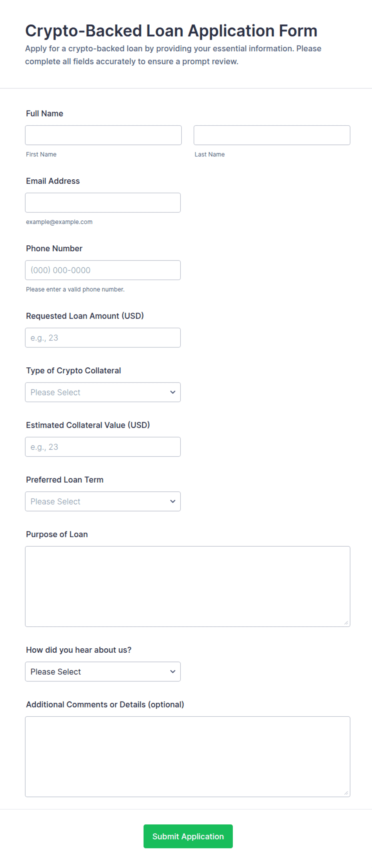This screenshot has height=868, width=372.
Task: Submit the application with the green button
Action: pos(188,836)
